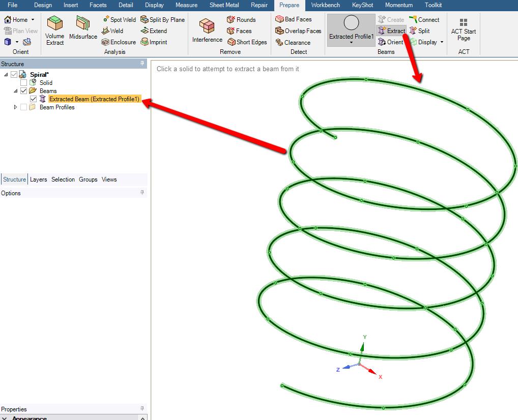Screen dimensions: 518x420
Task: Open the Extracted Profile1 dropdown
Action: [351, 43]
